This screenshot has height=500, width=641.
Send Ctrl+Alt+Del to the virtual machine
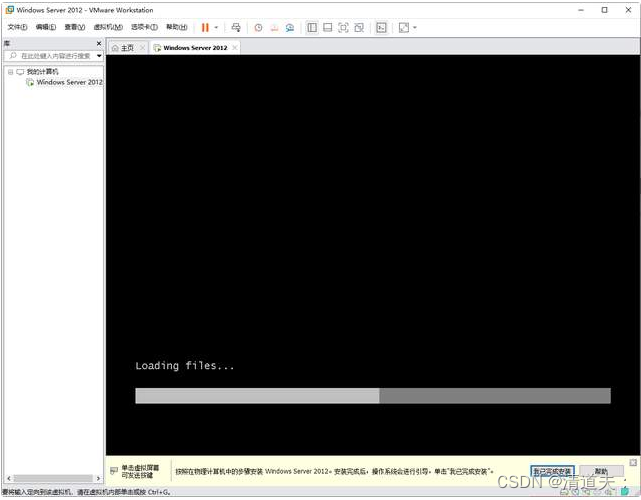236,27
